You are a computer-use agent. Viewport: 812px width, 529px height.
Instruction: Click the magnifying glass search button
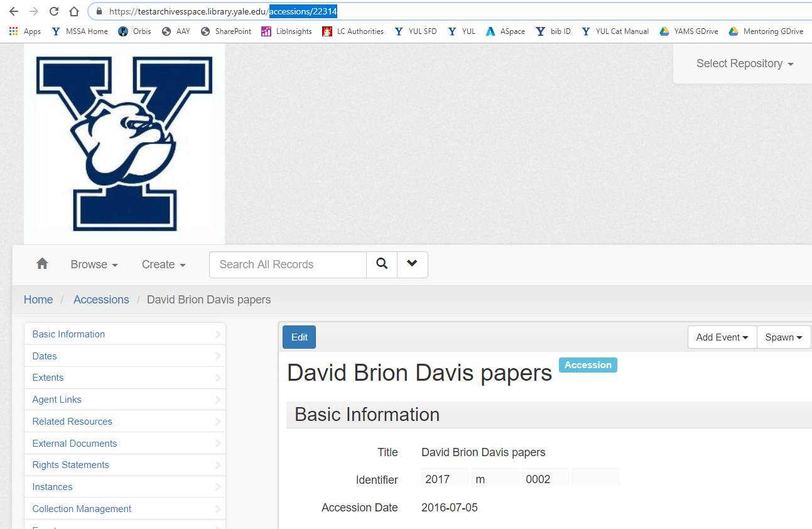click(x=382, y=264)
